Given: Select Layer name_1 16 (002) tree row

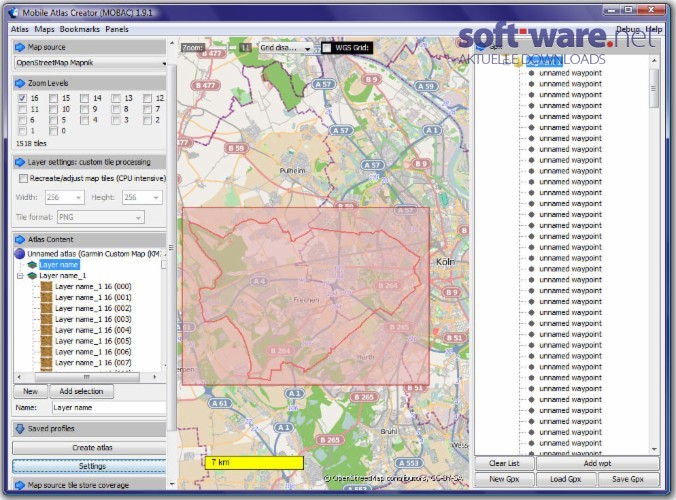Looking at the screenshot, I should (93, 308).
